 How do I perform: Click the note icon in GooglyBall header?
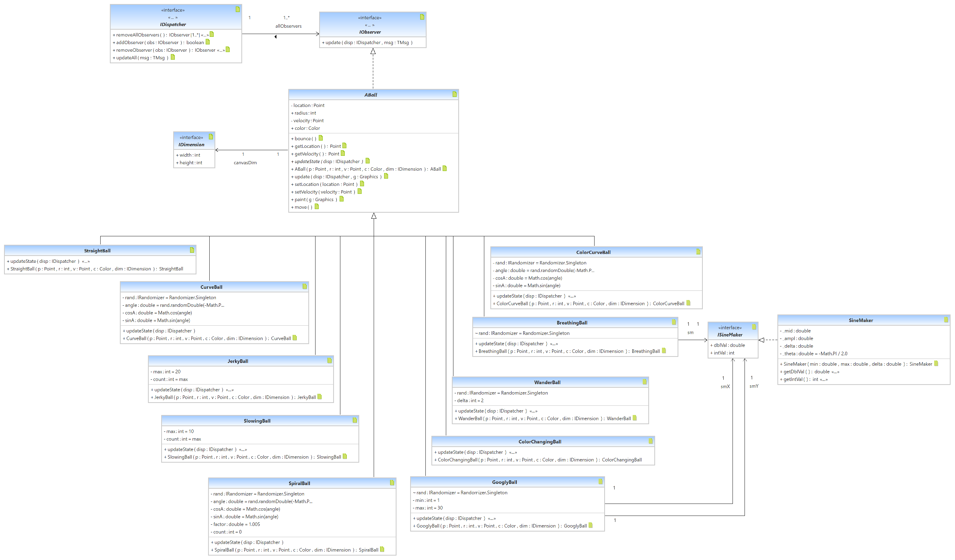pos(600,481)
